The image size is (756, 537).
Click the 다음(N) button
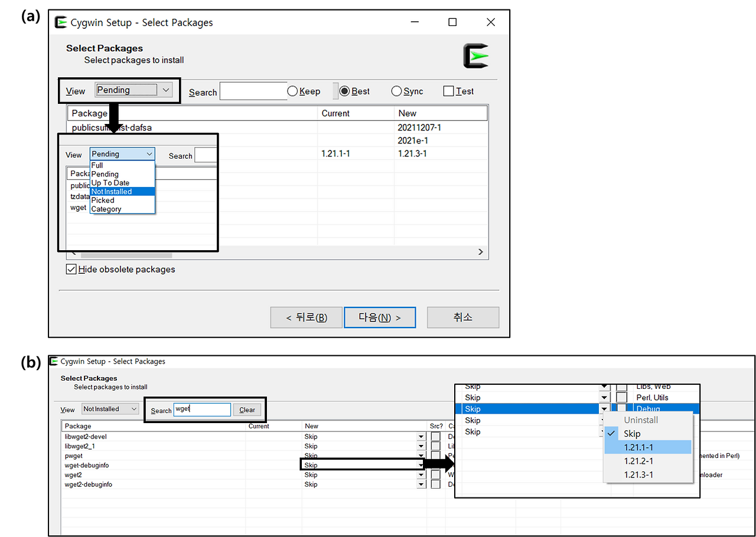pos(379,317)
